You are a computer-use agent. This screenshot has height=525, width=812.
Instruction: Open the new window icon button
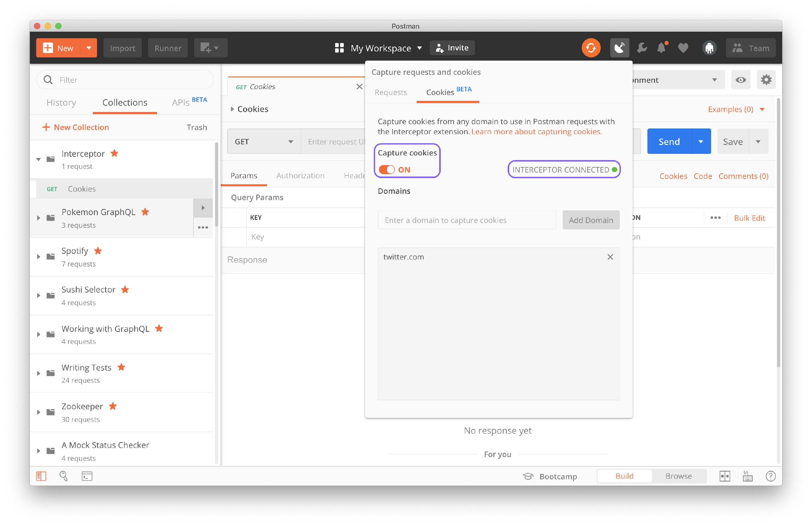coord(210,48)
